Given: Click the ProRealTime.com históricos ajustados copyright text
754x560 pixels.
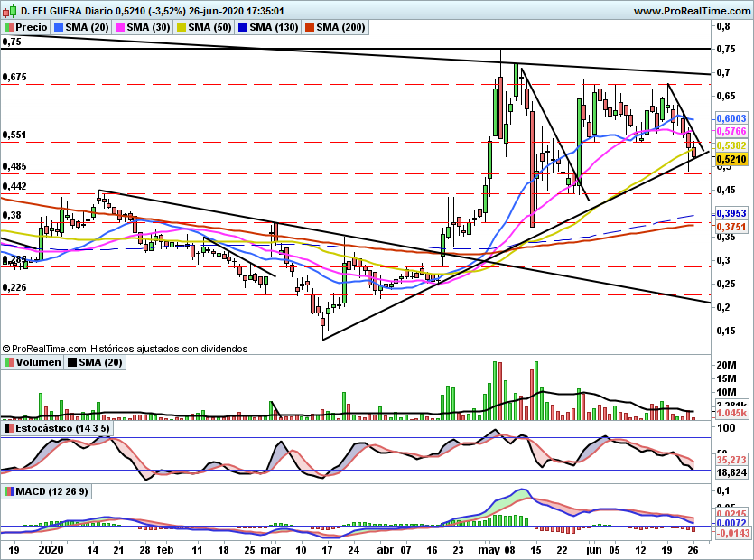Looking at the screenshot, I should click(125, 349).
